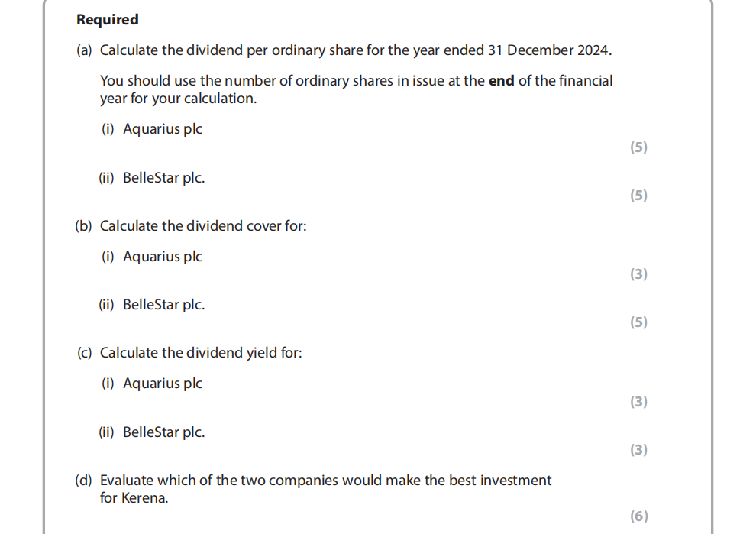
Task: Click the (3) marks for Aquarius dividend yield
Action: [638, 402]
